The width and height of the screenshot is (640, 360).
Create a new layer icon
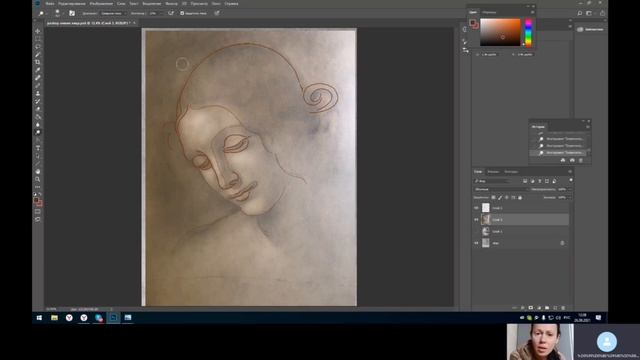pyautogui.click(x=555, y=308)
